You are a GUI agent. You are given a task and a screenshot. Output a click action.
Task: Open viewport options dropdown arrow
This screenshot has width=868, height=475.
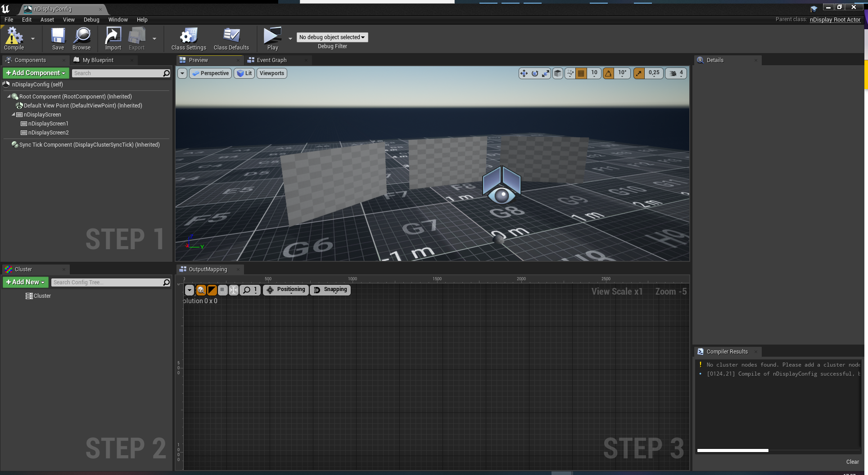pyautogui.click(x=182, y=73)
